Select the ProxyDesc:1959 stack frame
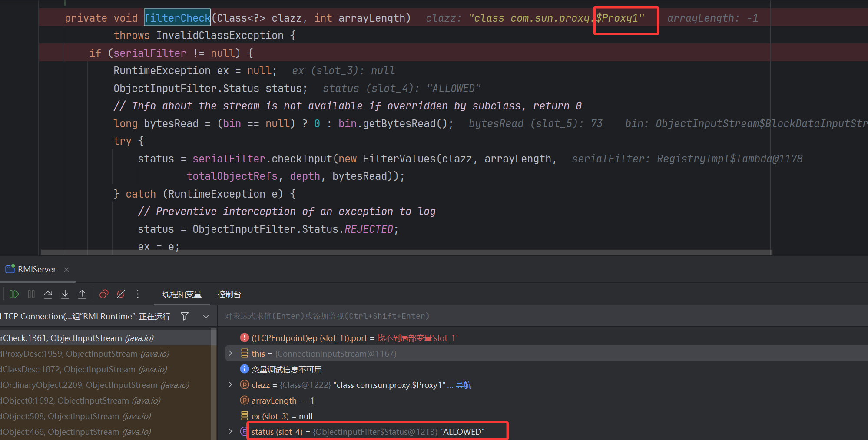 (x=85, y=354)
